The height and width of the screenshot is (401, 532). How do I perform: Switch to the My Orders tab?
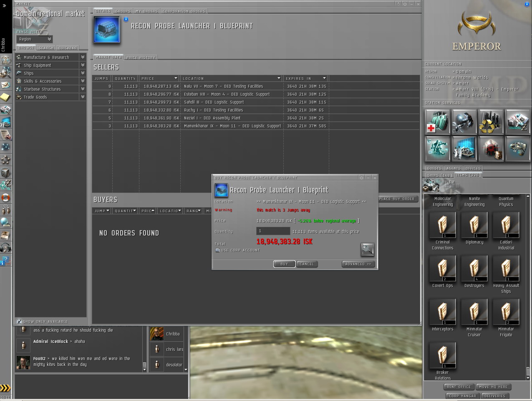tap(147, 11)
